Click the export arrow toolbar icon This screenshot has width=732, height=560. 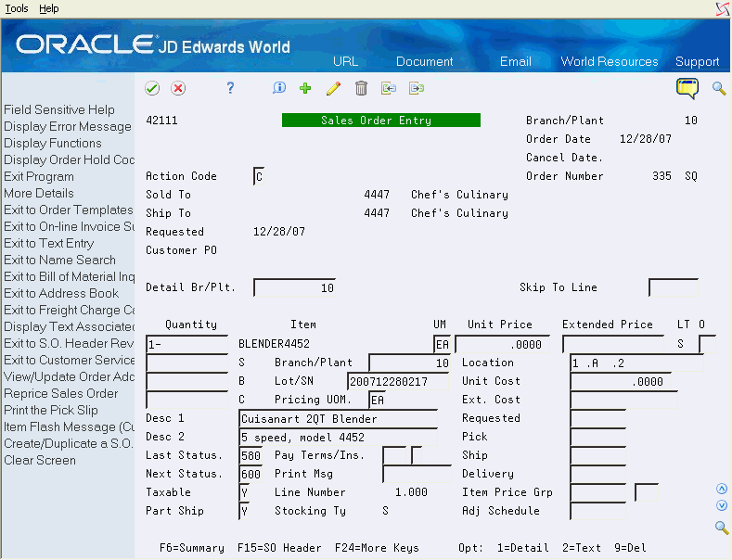417,88
